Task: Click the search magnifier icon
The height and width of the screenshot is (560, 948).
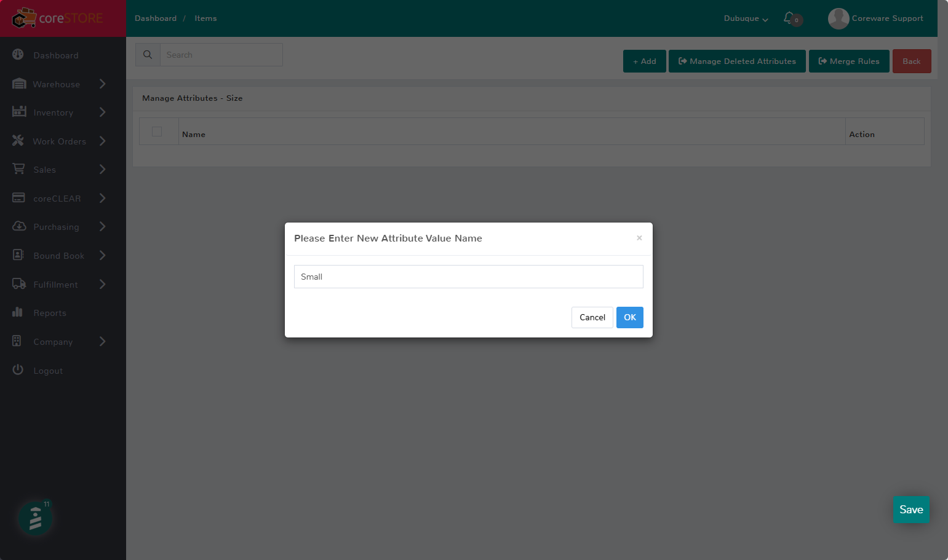Action: click(x=148, y=55)
